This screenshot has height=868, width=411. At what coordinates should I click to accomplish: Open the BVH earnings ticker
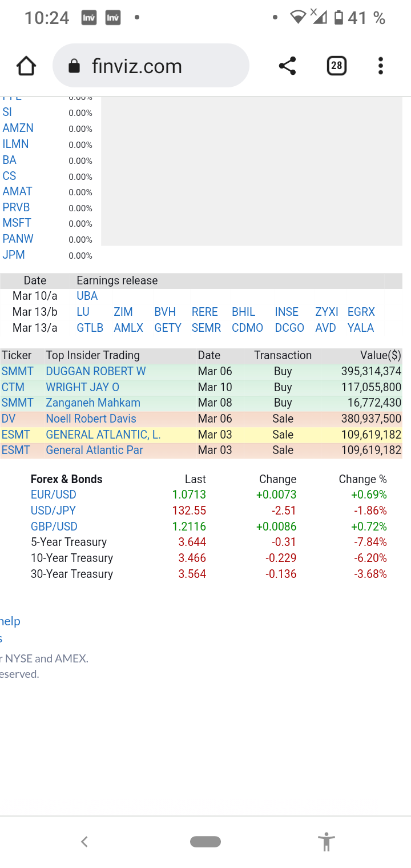[165, 312]
